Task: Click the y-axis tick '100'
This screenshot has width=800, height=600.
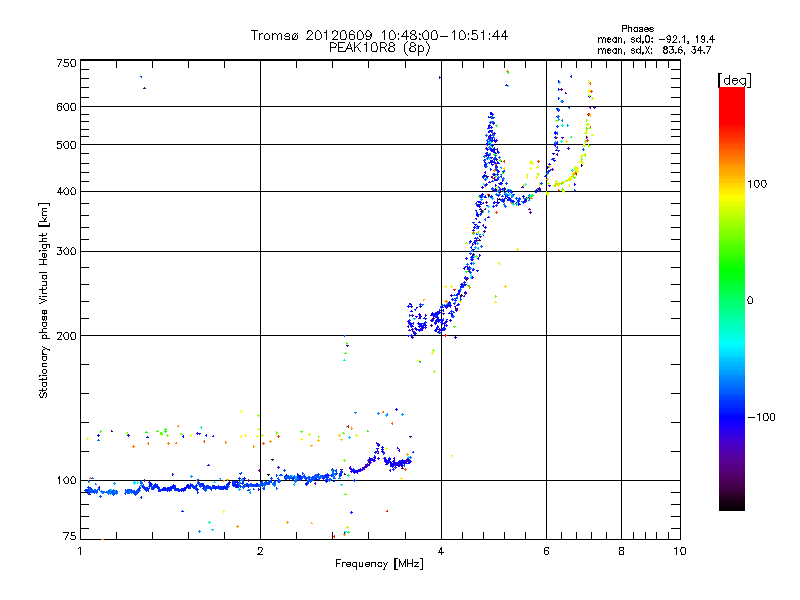Action: coord(67,480)
